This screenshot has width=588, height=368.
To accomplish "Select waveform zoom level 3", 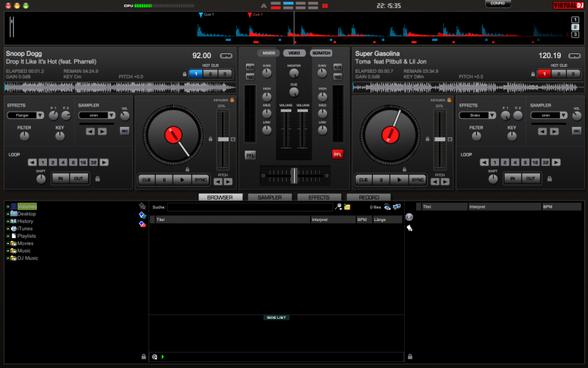I will coord(575,35).
